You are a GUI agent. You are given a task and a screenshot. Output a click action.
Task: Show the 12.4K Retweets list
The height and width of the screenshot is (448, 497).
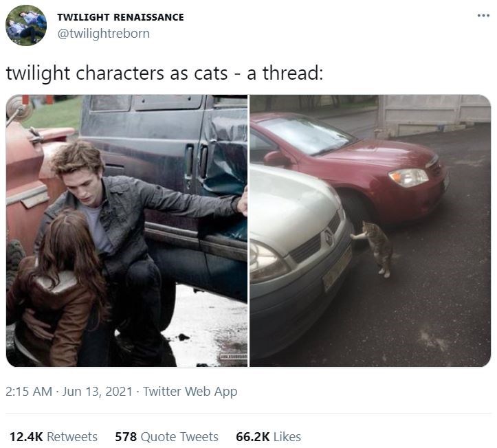coord(54,436)
